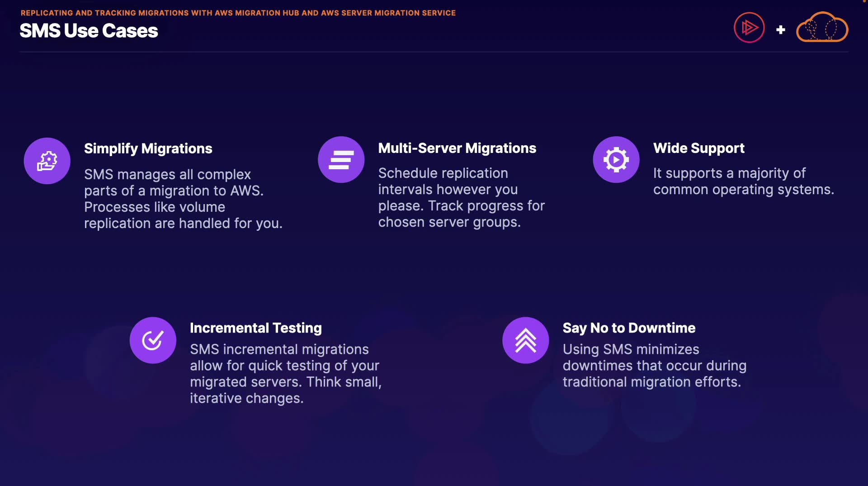The height and width of the screenshot is (486, 868).
Task: Click the Incremental Testing checkmark icon
Action: pos(153,340)
